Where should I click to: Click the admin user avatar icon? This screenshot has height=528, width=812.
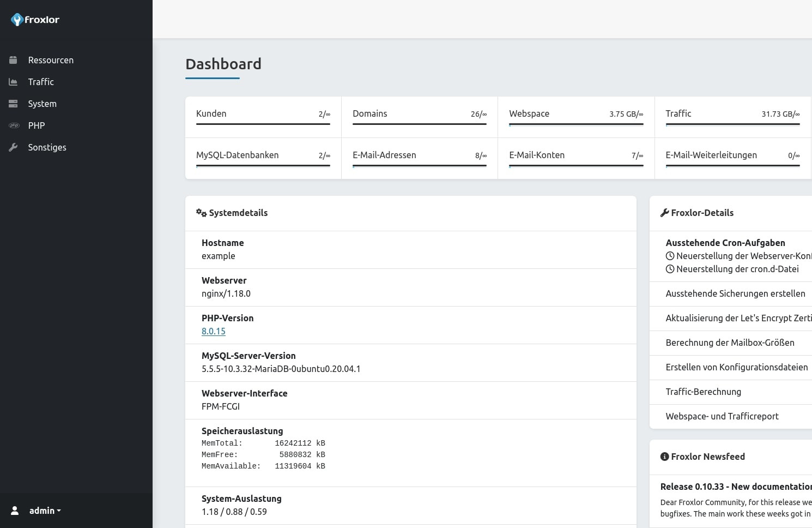pyautogui.click(x=15, y=511)
